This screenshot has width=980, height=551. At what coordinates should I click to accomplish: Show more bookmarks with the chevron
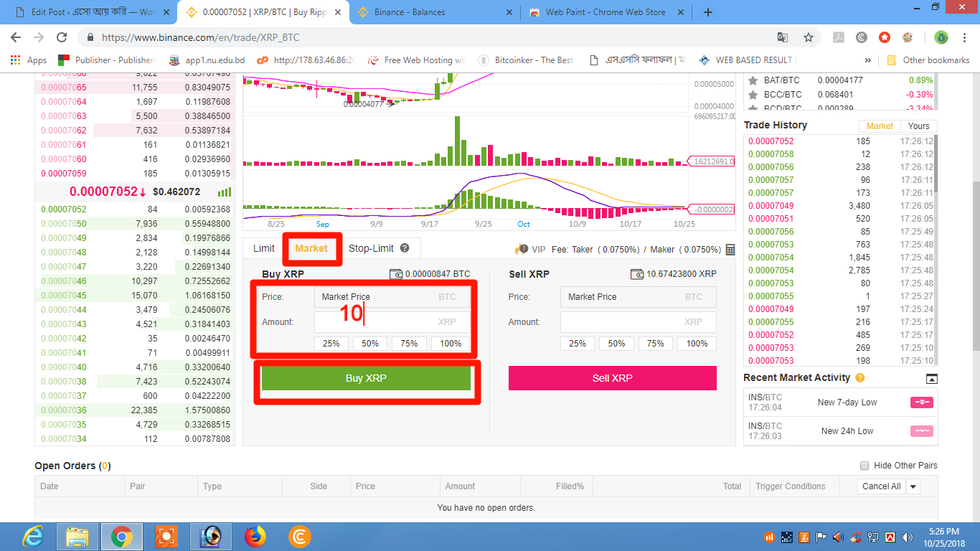[x=868, y=60]
